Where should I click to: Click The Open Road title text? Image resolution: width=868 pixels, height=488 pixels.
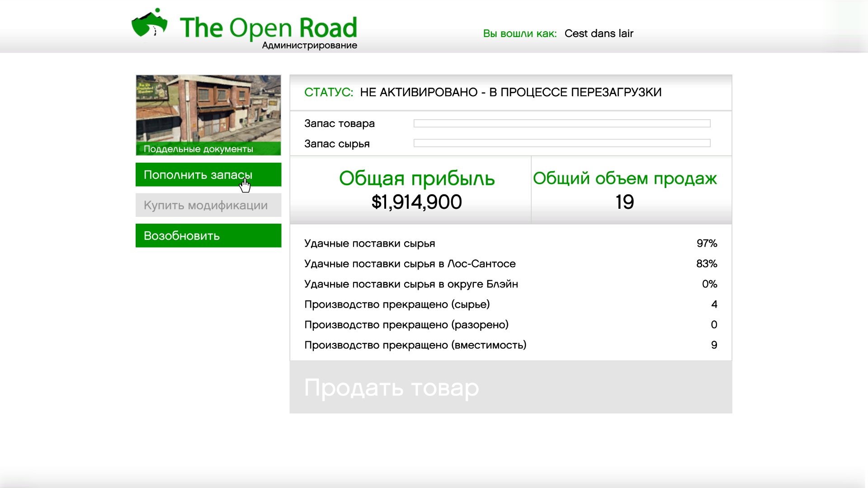[x=269, y=27]
